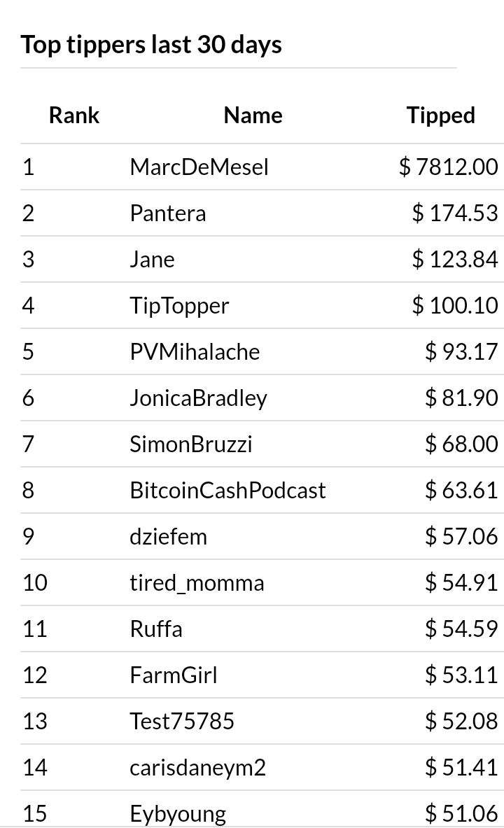Image resolution: width=504 pixels, height=828 pixels.
Task: Click JonicaBradley in the table
Action: pos(199,398)
